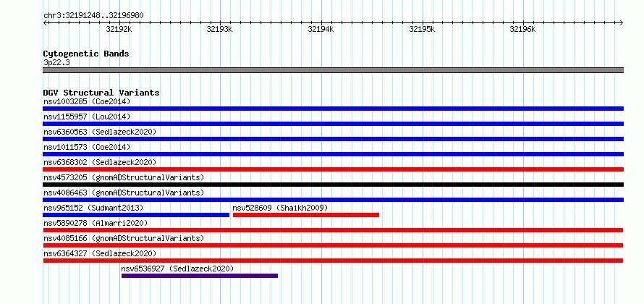Click the 32194k ruler marker
The width and height of the screenshot is (644, 304).
pyautogui.click(x=321, y=29)
